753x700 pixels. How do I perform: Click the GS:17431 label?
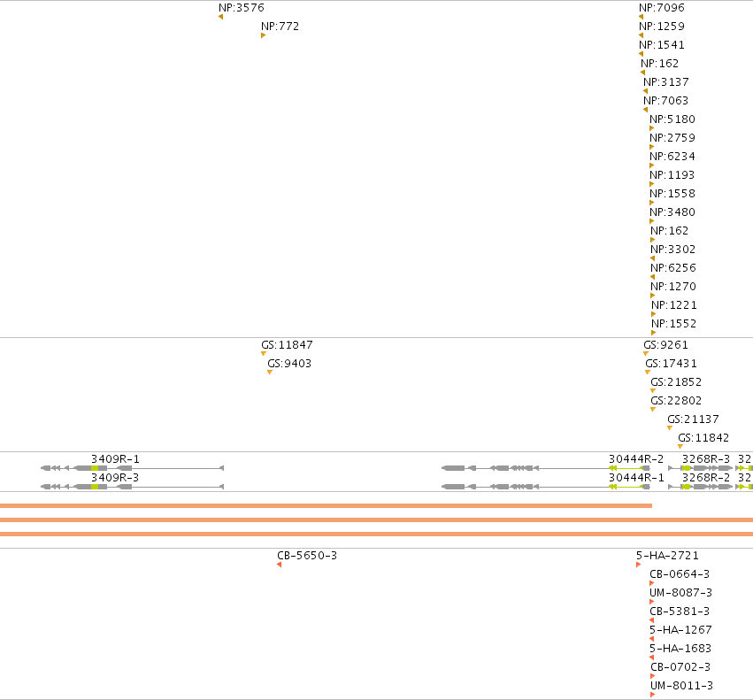coord(672,364)
